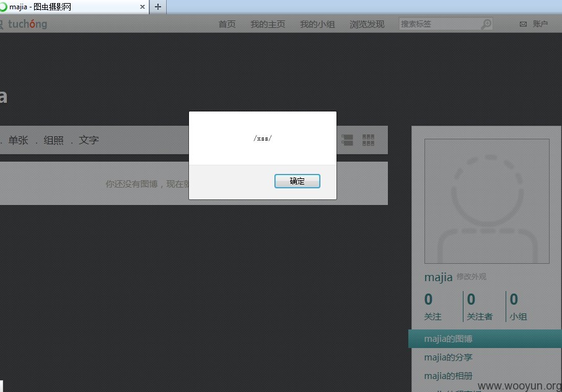Click the default avatar profile picture
562x392 pixels.
click(487, 201)
